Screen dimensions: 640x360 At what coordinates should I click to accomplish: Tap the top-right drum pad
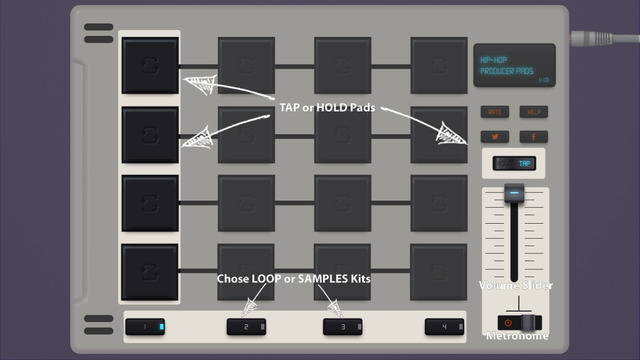(x=439, y=66)
